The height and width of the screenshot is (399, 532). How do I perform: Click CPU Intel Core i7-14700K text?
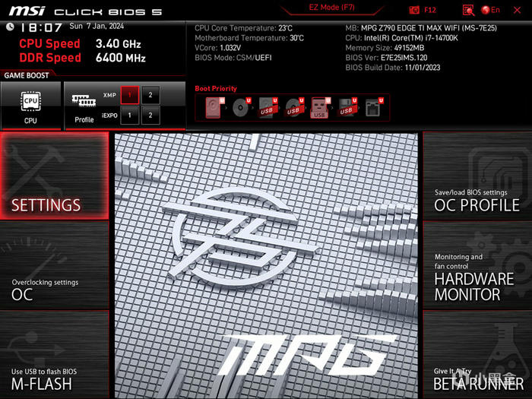tap(402, 38)
